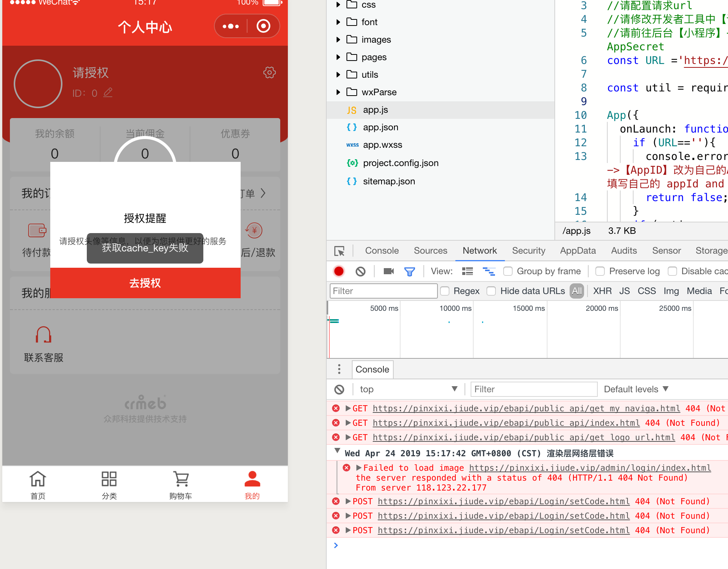Enable the Regex filter checkbox

[445, 291]
